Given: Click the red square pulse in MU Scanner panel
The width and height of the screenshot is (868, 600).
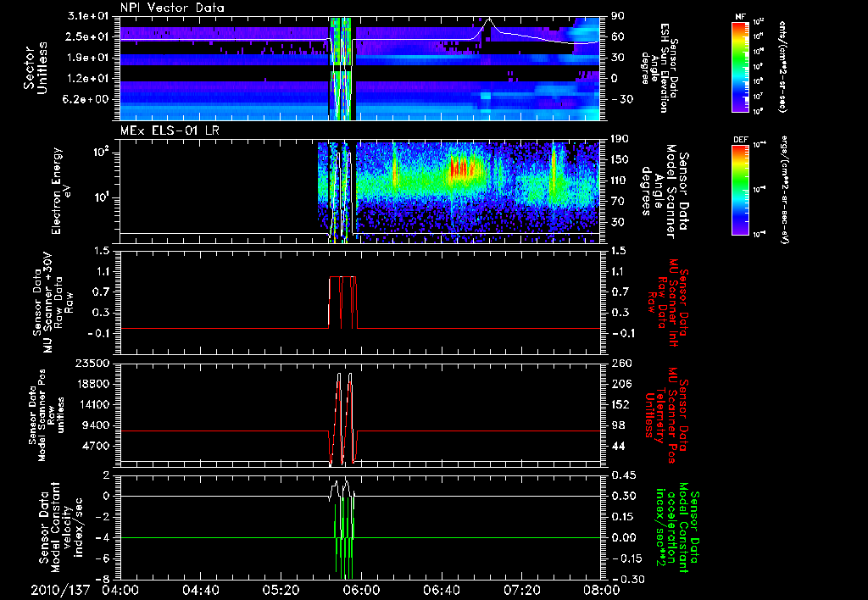Looking at the screenshot, I should (x=343, y=303).
